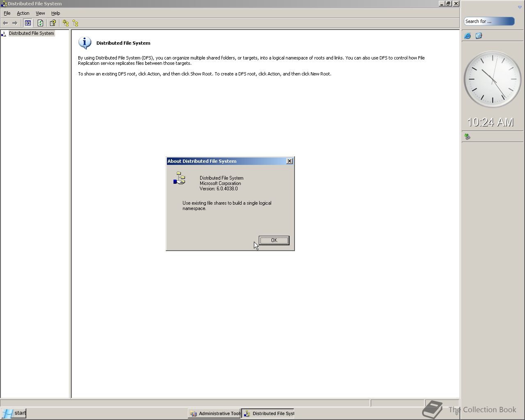Click the blue info icon beside the heading
The image size is (525, 420).
[85, 43]
